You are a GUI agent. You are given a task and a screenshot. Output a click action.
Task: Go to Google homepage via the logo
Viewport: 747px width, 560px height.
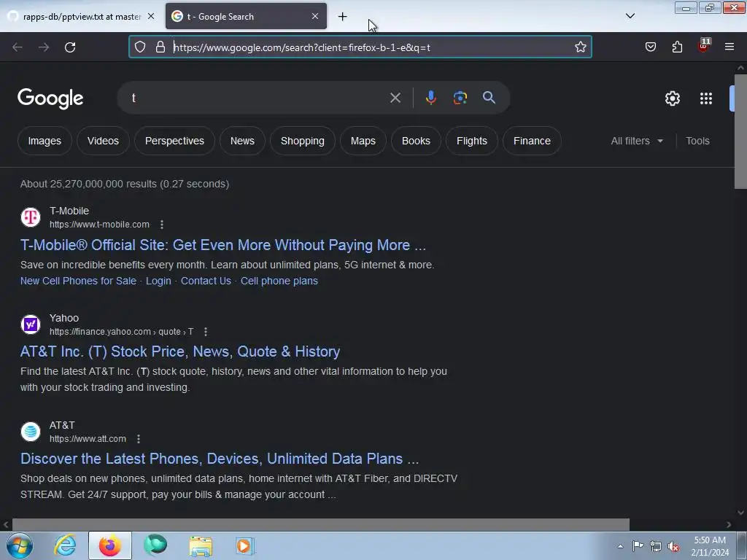click(50, 98)
